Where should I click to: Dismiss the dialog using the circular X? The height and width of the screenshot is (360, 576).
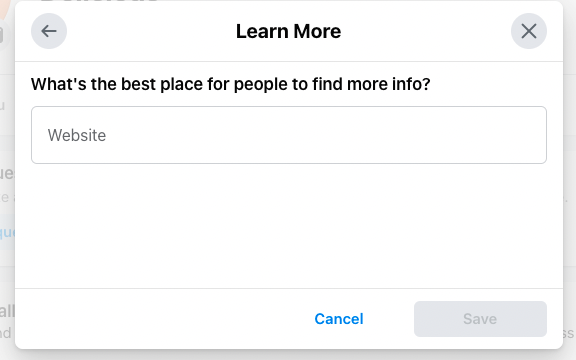tap(529, 31)
